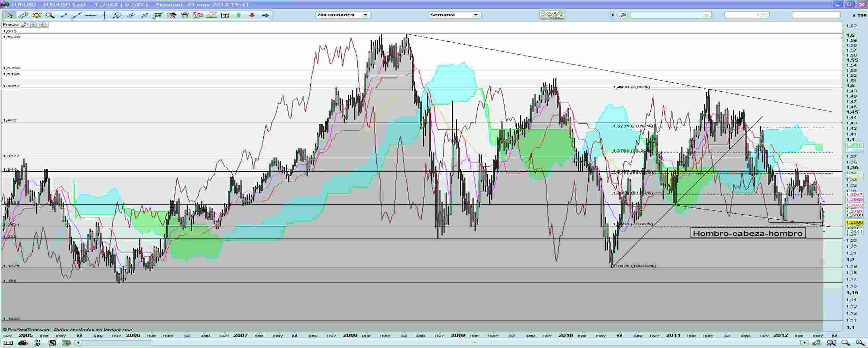The image size is (868, 348).
Task: Click the email chart icon at bottom left
Action: [x=8, y=344]
